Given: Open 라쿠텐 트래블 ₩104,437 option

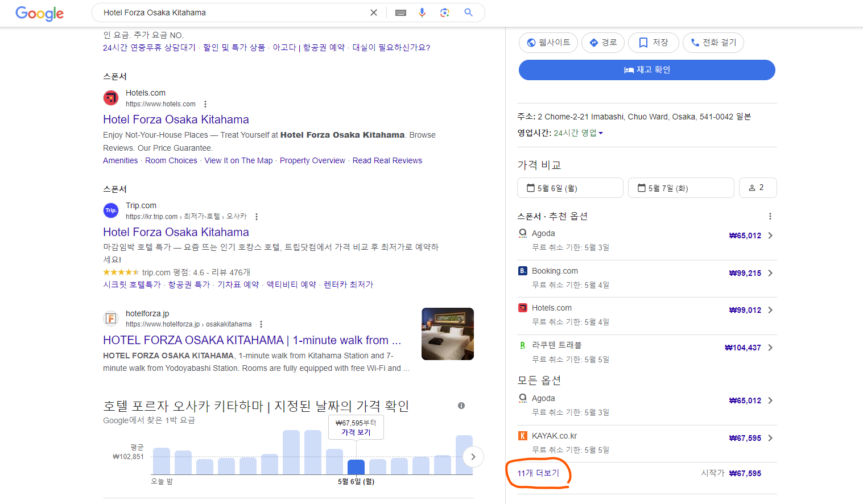Looking at the screenshot, I should (647, 353).
